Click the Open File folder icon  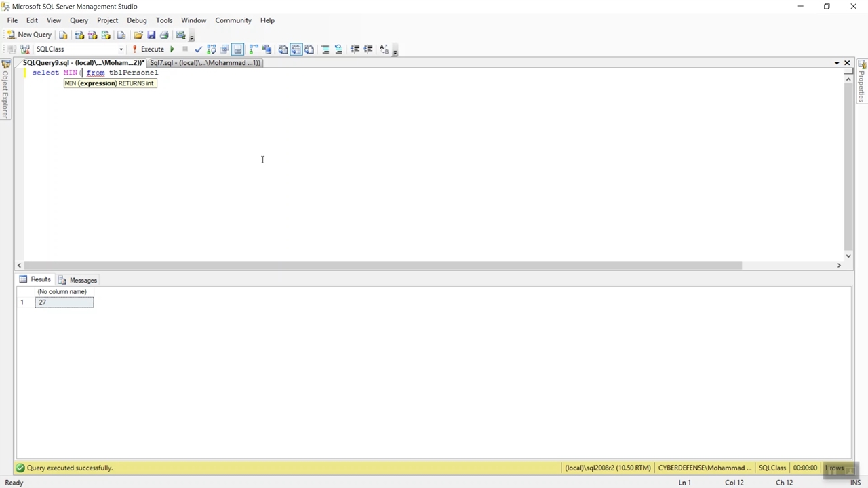click(138, 35)
